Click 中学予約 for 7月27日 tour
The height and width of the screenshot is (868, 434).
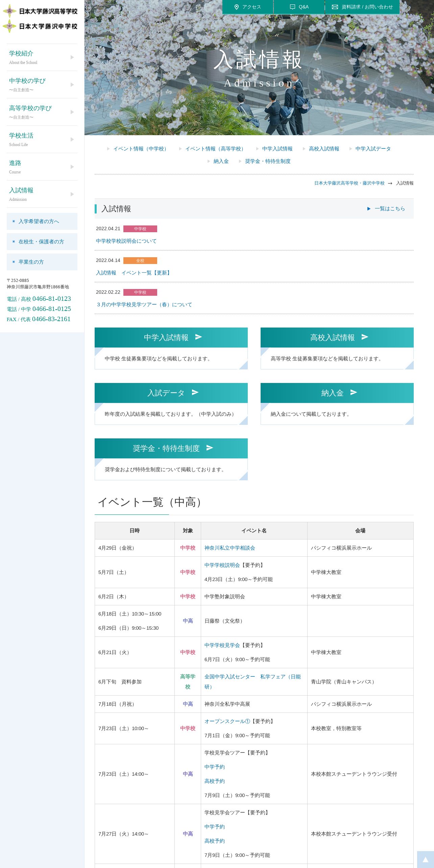214,827
